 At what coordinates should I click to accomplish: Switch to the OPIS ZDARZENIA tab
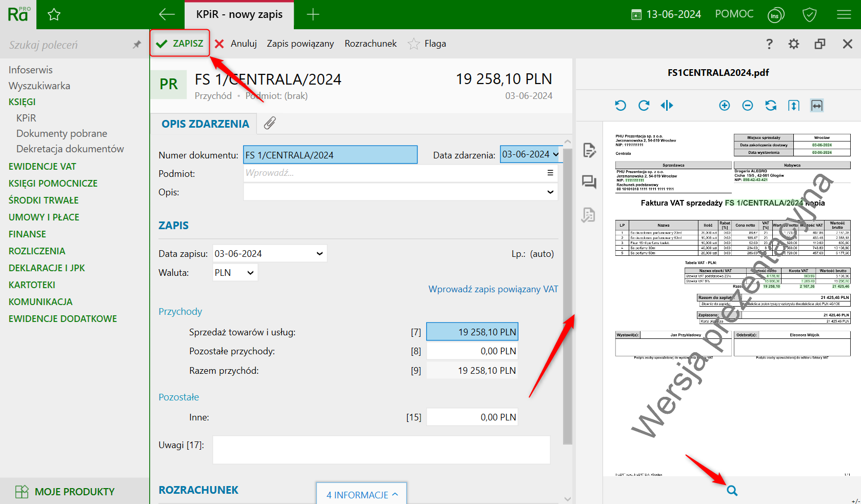point(205,124)
